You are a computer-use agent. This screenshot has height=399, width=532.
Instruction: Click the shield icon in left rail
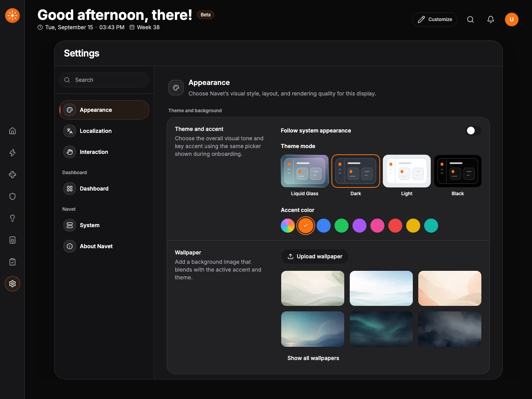[x=12, y=196]
